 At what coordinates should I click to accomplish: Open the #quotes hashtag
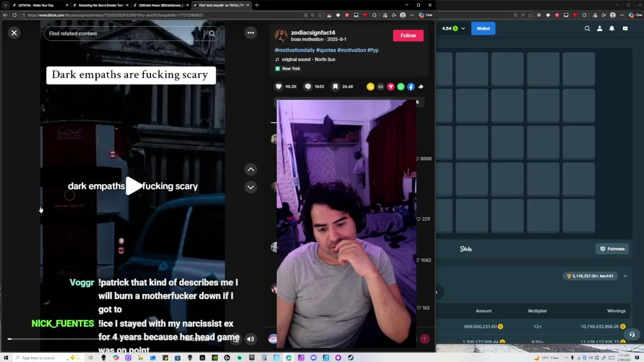[326, 50]
